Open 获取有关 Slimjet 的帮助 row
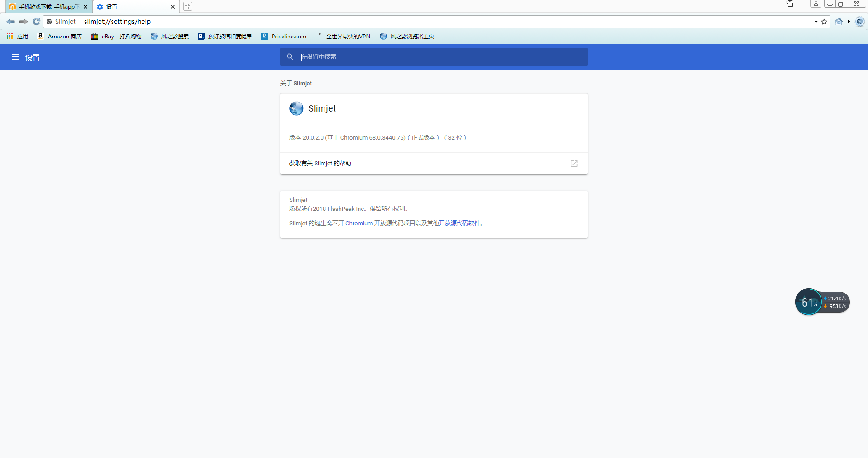 pos(434,164)
